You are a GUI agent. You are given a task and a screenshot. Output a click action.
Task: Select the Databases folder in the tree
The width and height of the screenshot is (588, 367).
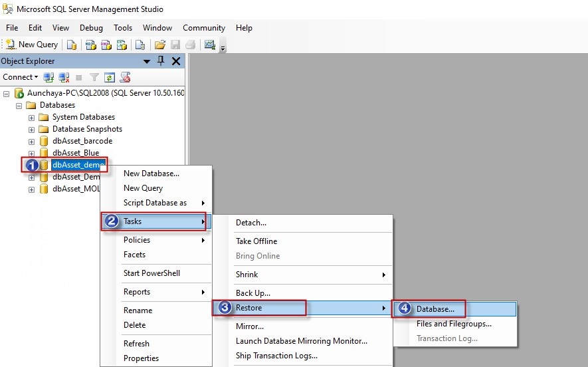pos(57,105)
